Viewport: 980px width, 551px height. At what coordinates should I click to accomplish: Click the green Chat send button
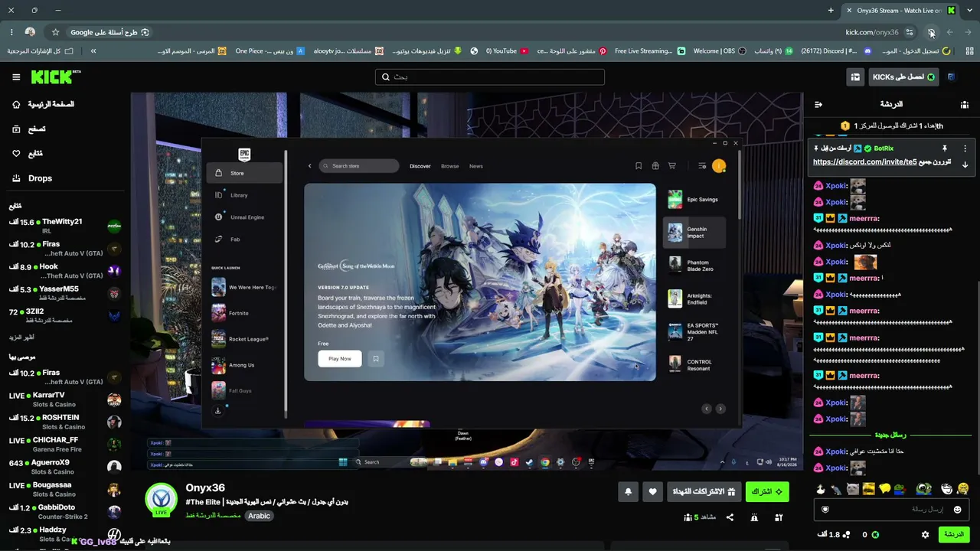(x=954, y=534)
